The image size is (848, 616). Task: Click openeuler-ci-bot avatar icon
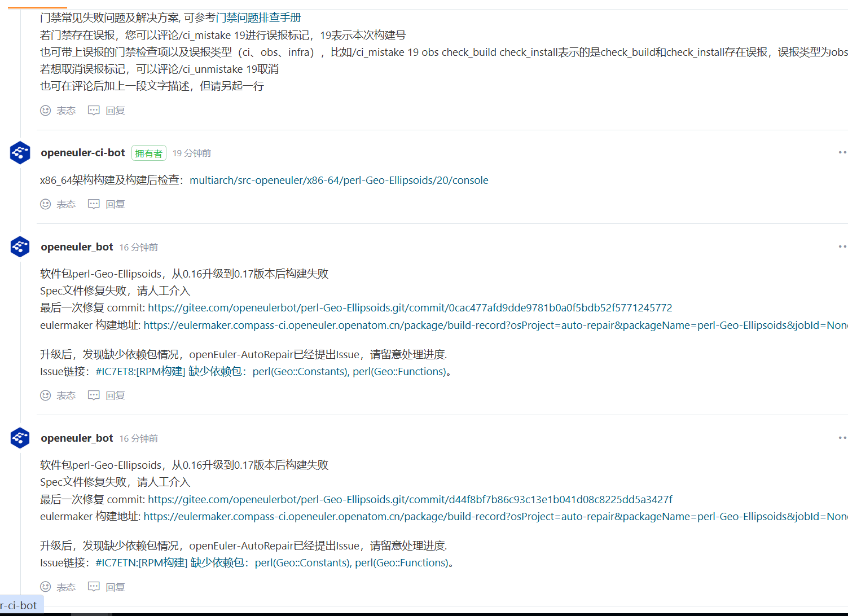20,153
